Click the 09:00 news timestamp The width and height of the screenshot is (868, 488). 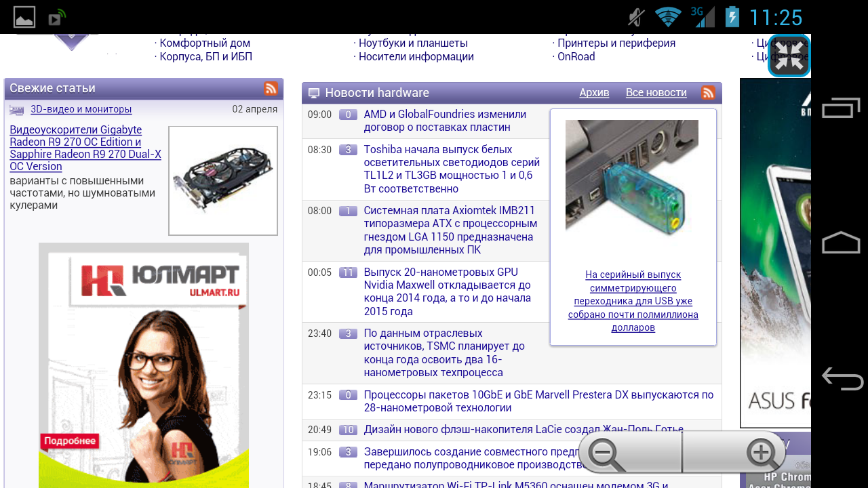coord(319,115)
